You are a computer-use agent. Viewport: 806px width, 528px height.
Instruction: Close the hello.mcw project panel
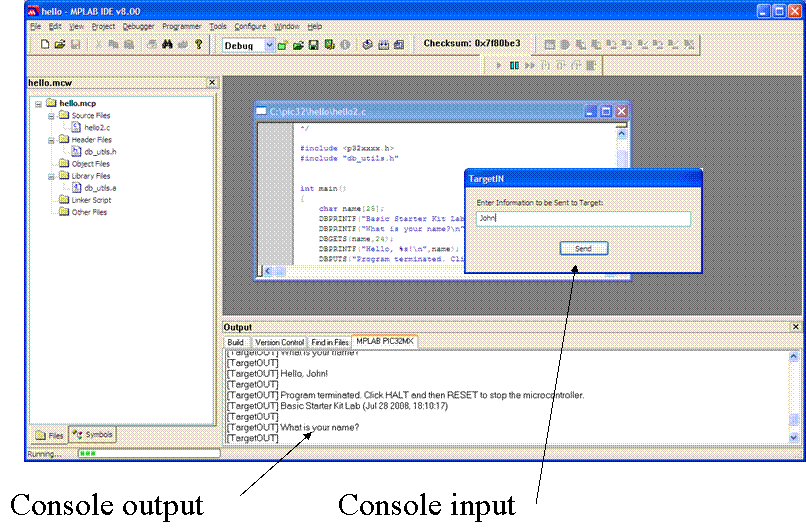(211, 83)
